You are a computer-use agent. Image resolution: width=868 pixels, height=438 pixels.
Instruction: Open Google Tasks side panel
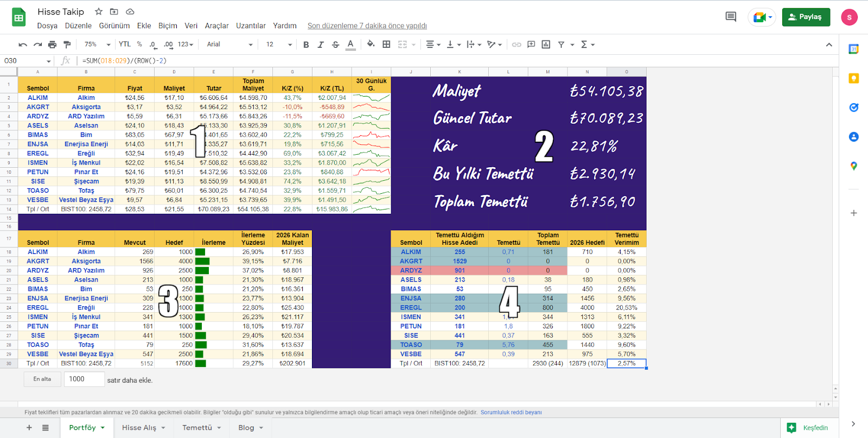[853, 107]
